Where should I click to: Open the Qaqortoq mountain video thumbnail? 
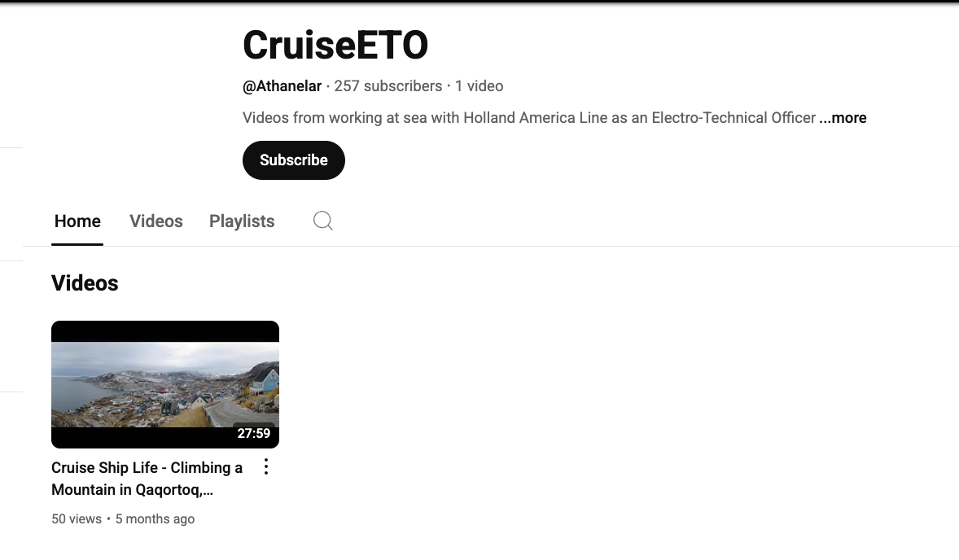point(165,384)
